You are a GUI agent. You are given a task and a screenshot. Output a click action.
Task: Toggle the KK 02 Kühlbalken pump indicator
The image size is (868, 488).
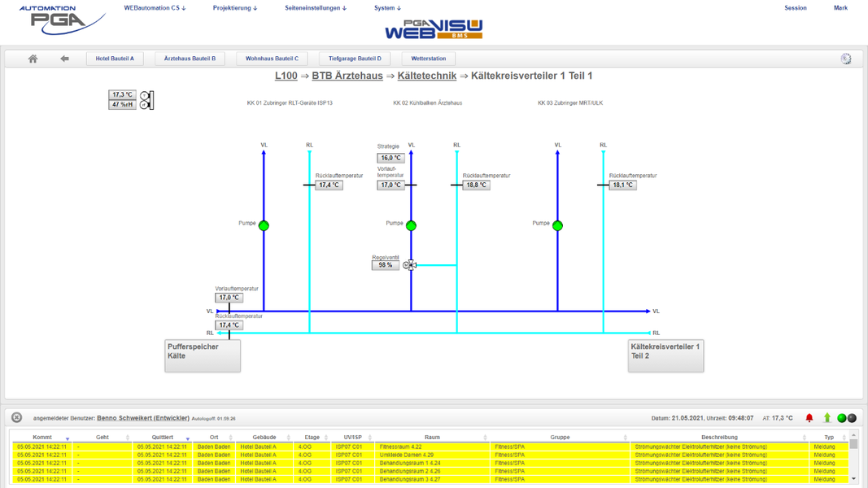pyautogui.click(x=411, y=225)
